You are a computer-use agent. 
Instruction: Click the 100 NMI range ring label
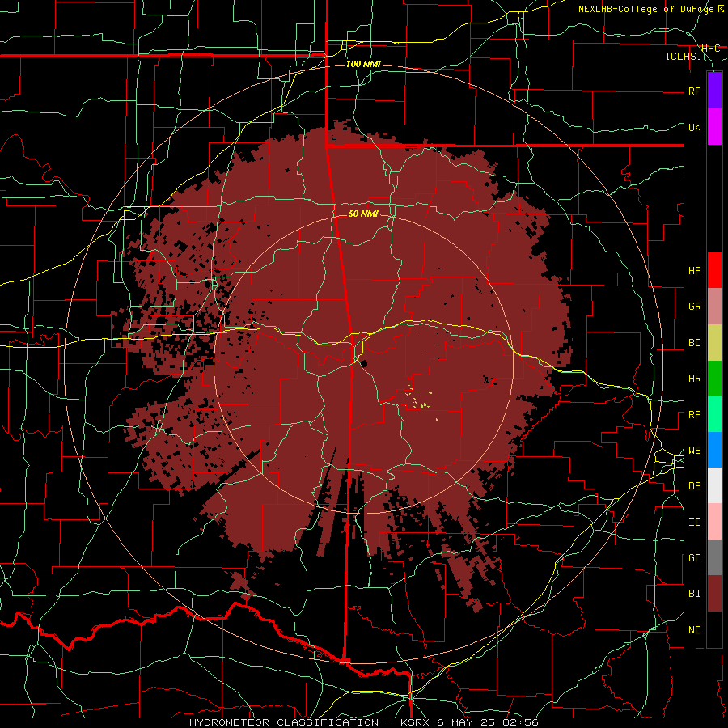click(x=363, y=64)
